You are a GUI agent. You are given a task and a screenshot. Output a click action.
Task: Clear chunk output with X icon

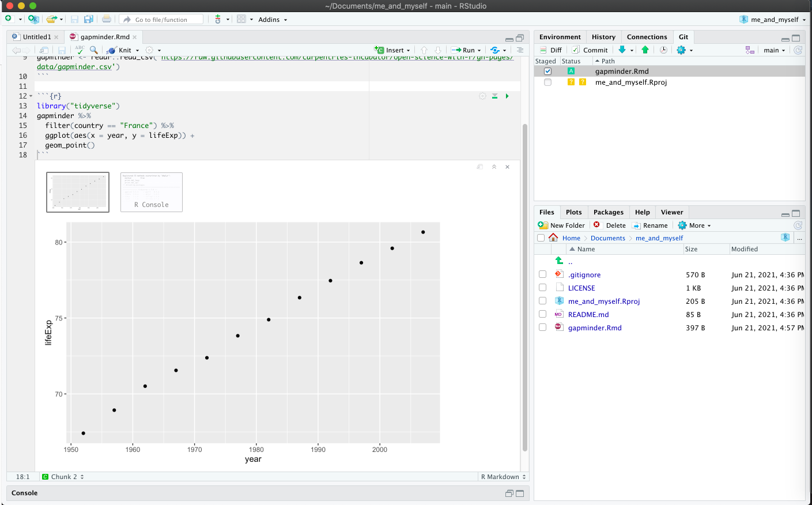point(507,167)
